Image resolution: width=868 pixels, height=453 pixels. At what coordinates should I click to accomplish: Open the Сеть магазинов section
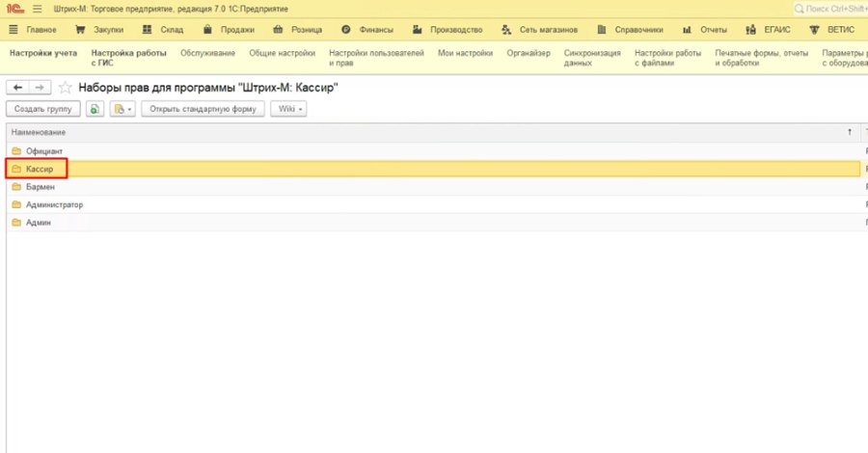tap(548, 29)
